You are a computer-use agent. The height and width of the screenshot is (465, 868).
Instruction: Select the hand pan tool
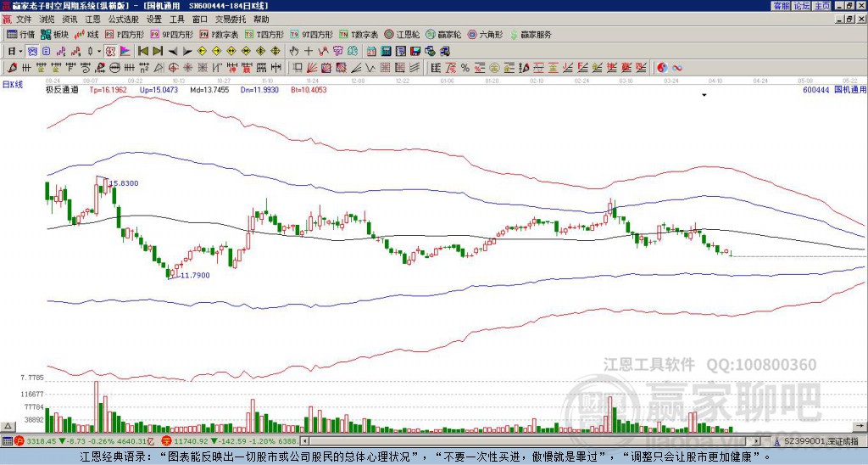(294, 51)
